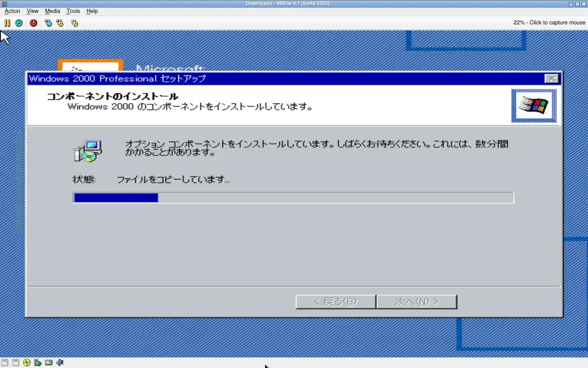Click the sound speaker status bar icon
This screenshot has width=588, height=368.
pyautogui.click(x=60, y=362)
